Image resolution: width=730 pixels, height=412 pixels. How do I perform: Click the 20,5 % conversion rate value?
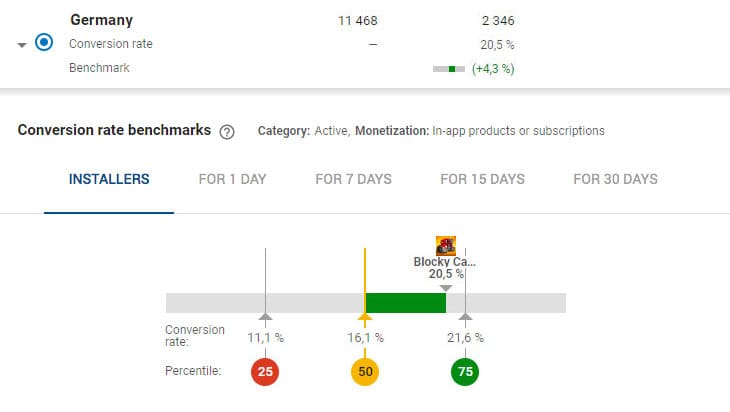click(496, 44)
